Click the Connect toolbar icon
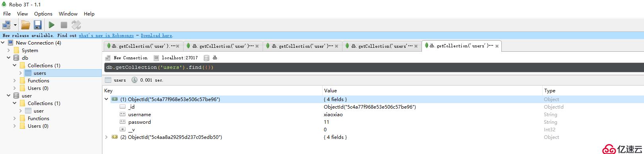This screenshot has width=644, height=154. 6,25
